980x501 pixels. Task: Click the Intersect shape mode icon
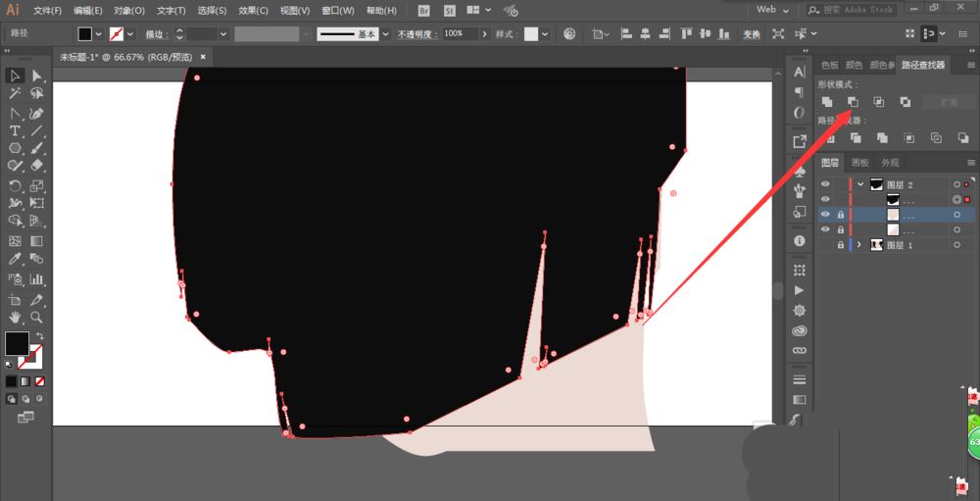click(879, 102)
